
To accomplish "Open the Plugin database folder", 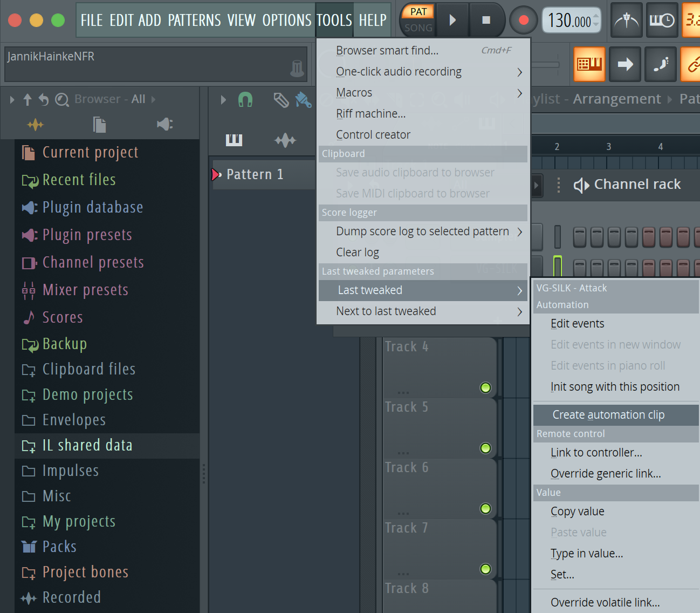I will [92, 207].
